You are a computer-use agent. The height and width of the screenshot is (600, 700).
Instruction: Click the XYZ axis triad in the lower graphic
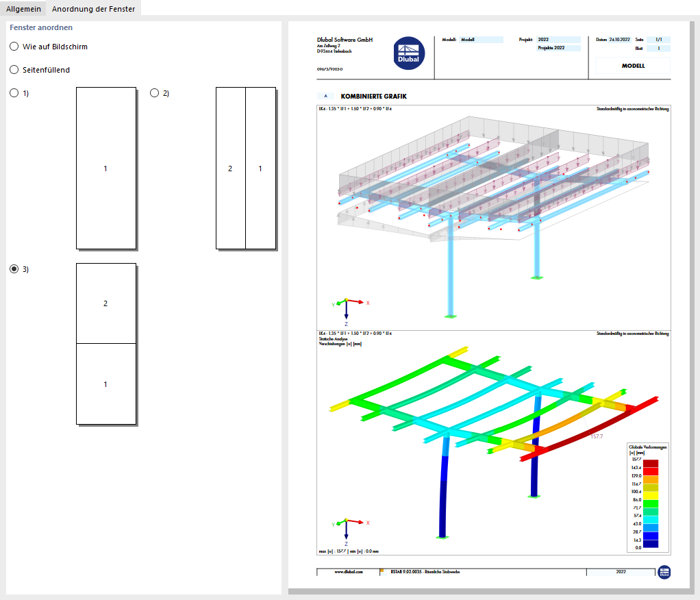point(349,532)
